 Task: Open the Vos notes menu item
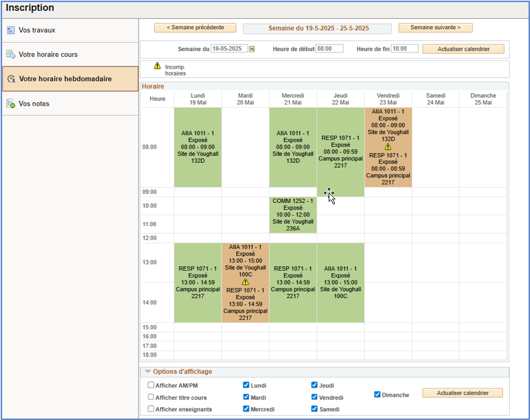click(34, 104)
